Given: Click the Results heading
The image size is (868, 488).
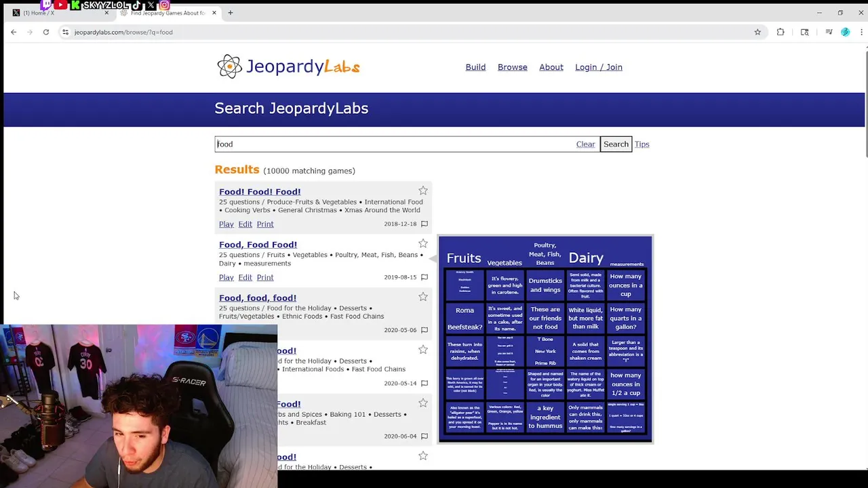Looking at the screenshot, I should click(x=237, y=169).
